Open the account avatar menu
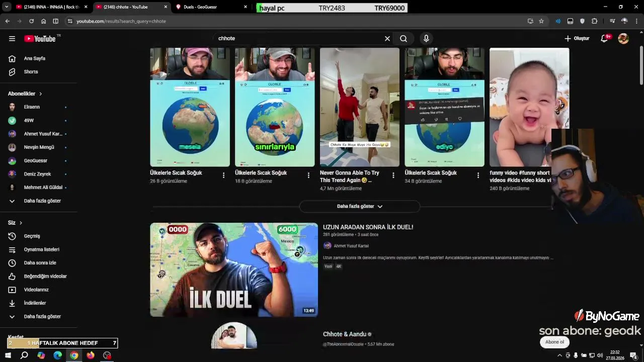This screenshot has height=362, width=644. tap(623, 38)
